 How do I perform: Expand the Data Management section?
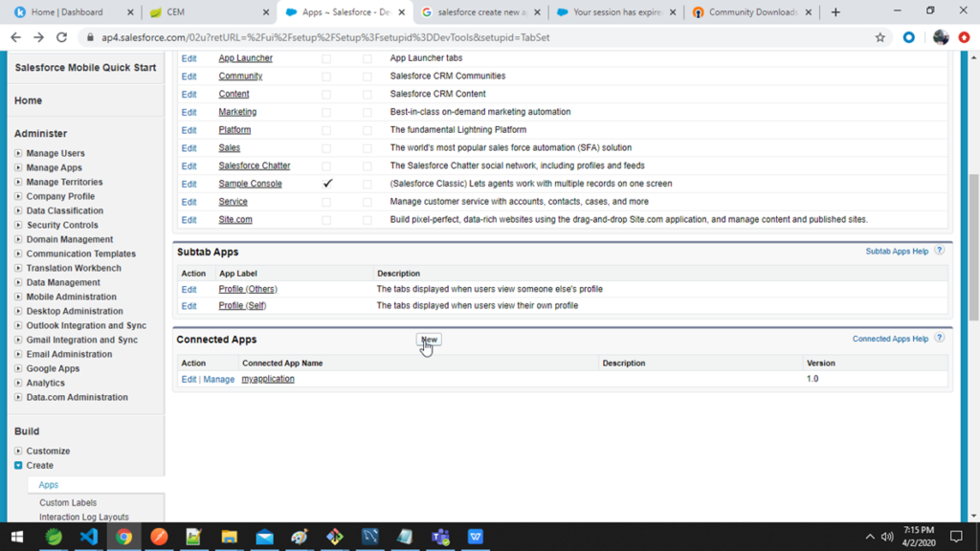[x=18, y=282]
